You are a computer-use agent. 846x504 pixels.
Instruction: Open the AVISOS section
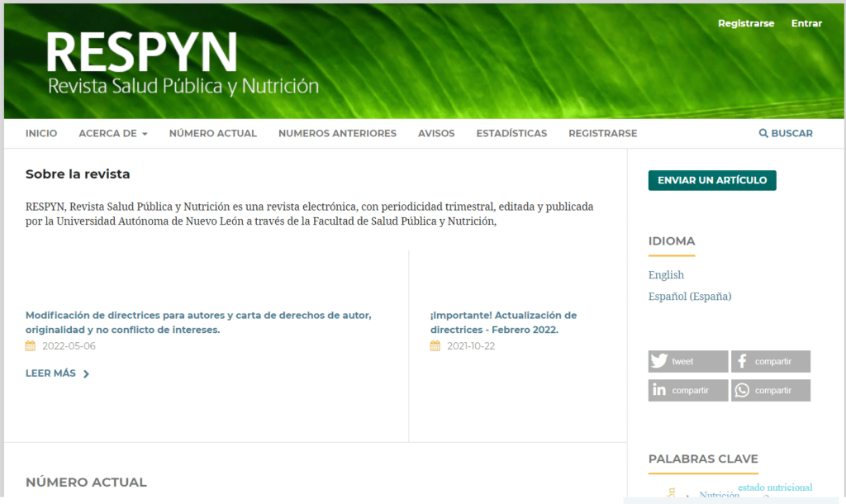[x=436, y=133]
